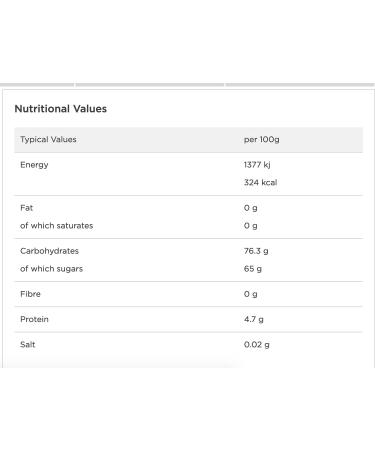Screen dimensions: 375x450
Task: Switch to the rightmost grey tab bar
Action: [300, 85]
